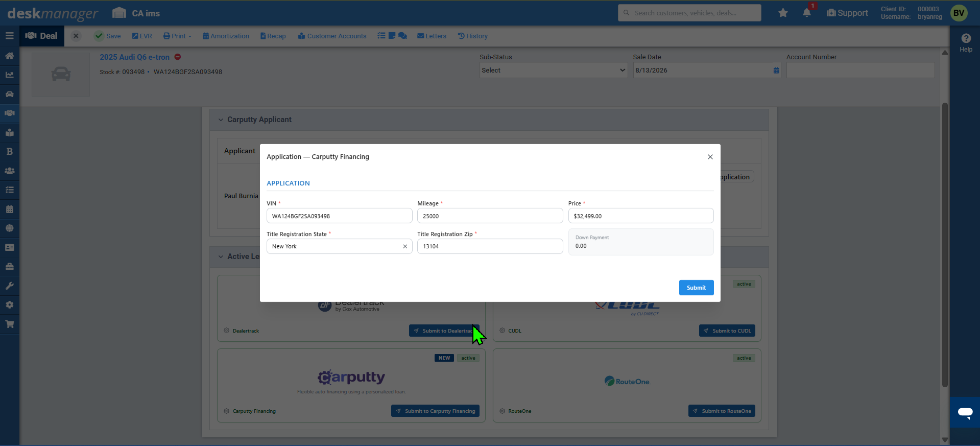Viewport: 980px width, 446px height.
Task: Click the Dealertrack settings gear
Action: pyautogui.click(x=226, y=331)
